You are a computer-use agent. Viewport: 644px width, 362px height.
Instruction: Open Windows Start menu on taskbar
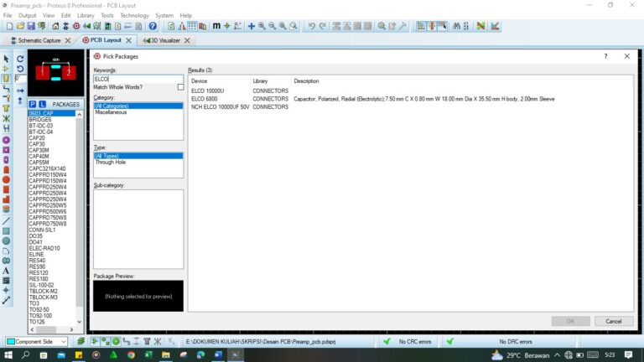click(x=9, y=355)
